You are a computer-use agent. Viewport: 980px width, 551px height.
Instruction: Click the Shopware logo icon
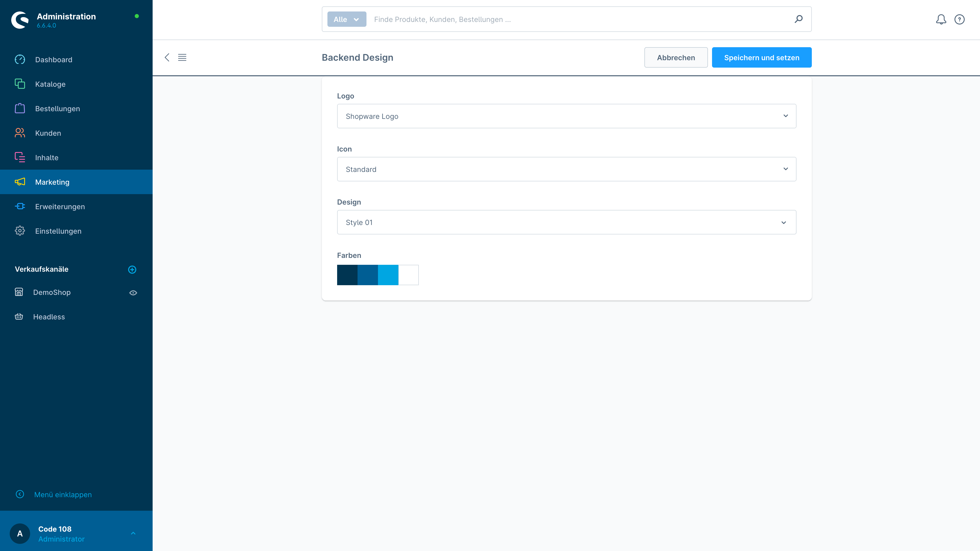tap(20, 20)
